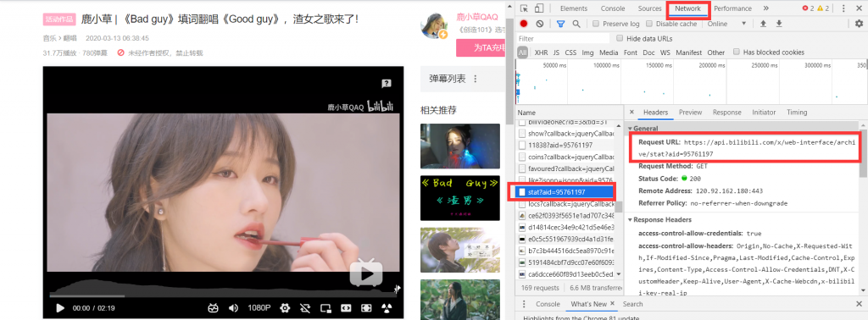
Task: Open the Online throttling dropdown
Action: 727,24
